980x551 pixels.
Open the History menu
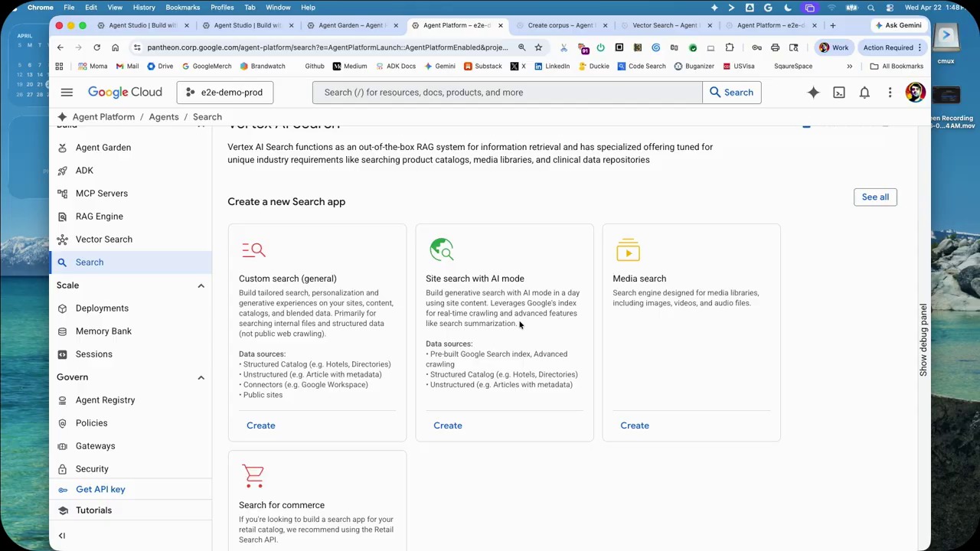click(144, 8)
